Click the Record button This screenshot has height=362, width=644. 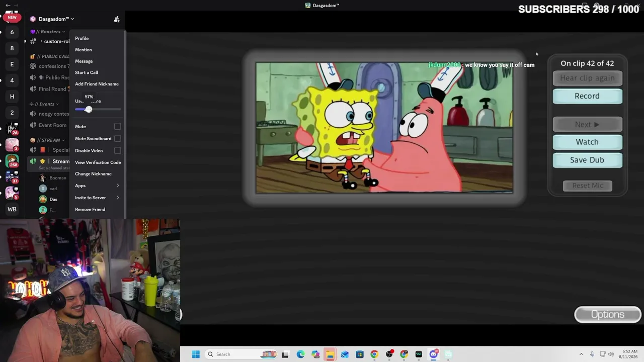tap(587, 96)
